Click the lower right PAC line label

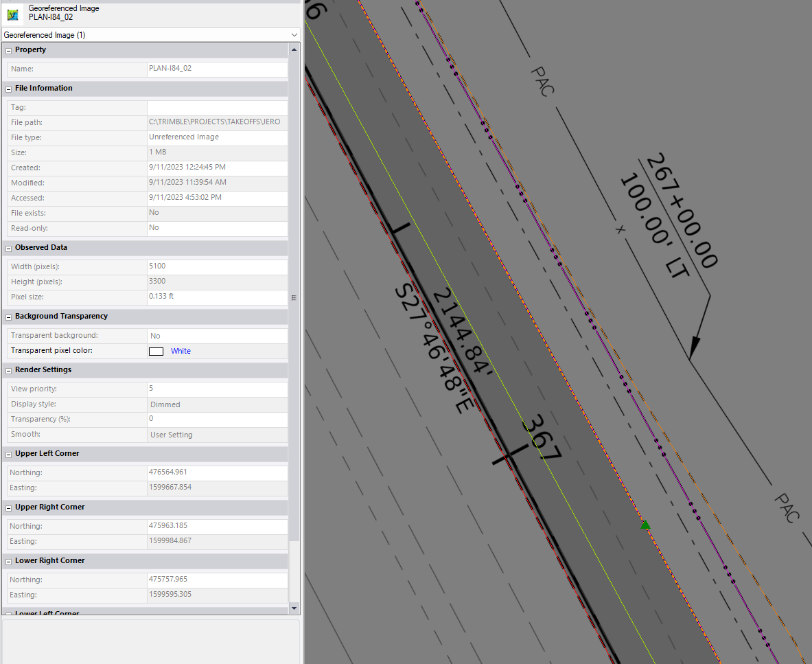click(x=787, y=508)
